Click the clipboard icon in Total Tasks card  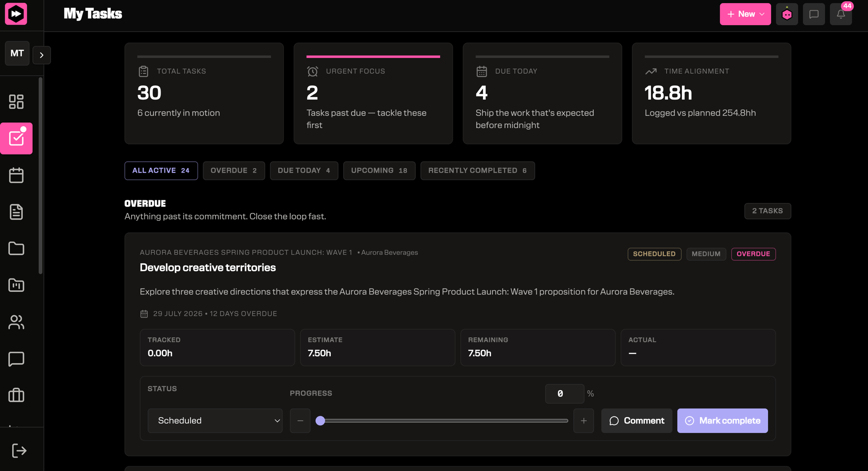pyautogui.click(x=143, y=71)
